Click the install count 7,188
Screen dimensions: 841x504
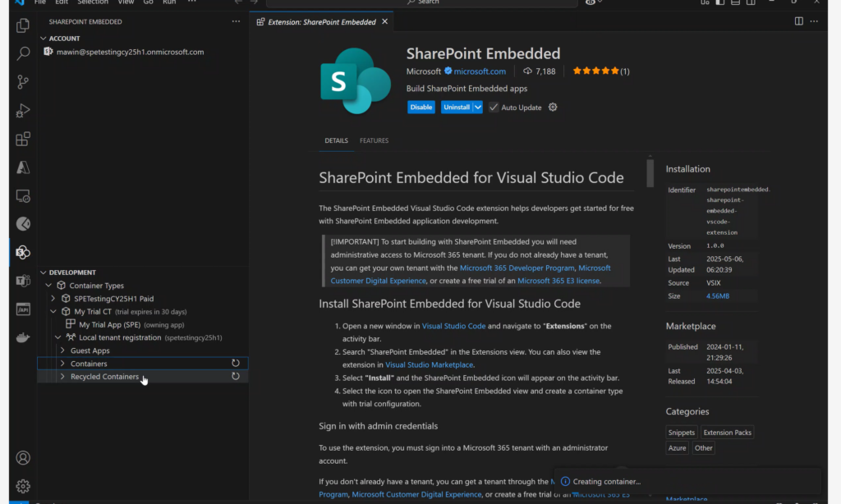539,71
